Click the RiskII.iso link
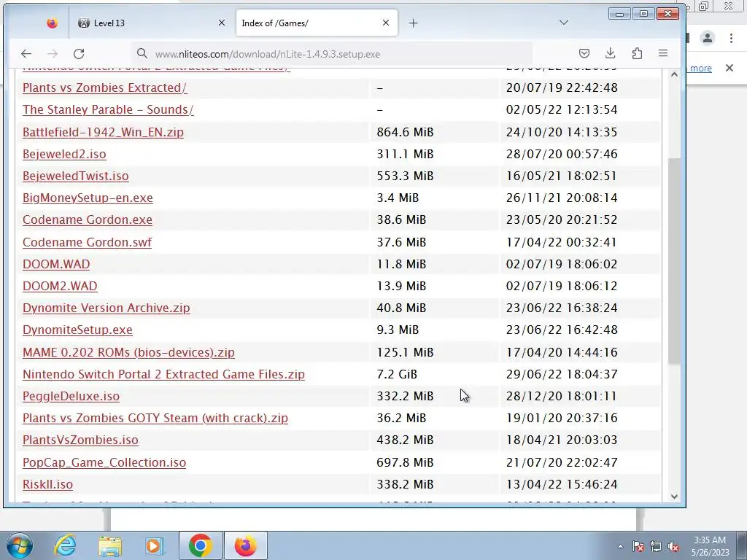Image resolution: width=747 pixels, height=560 pixels. 47,484
